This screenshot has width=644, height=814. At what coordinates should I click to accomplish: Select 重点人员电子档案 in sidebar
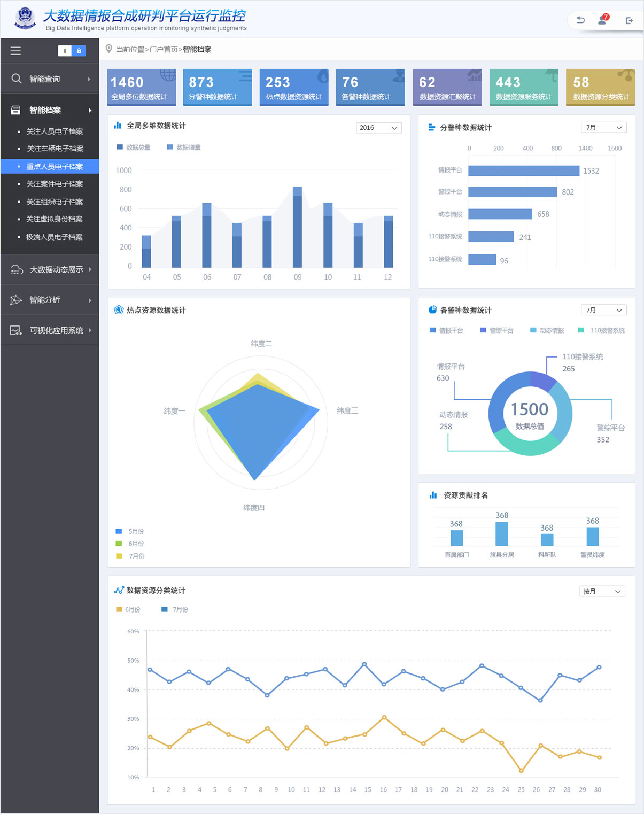(55, 166)
